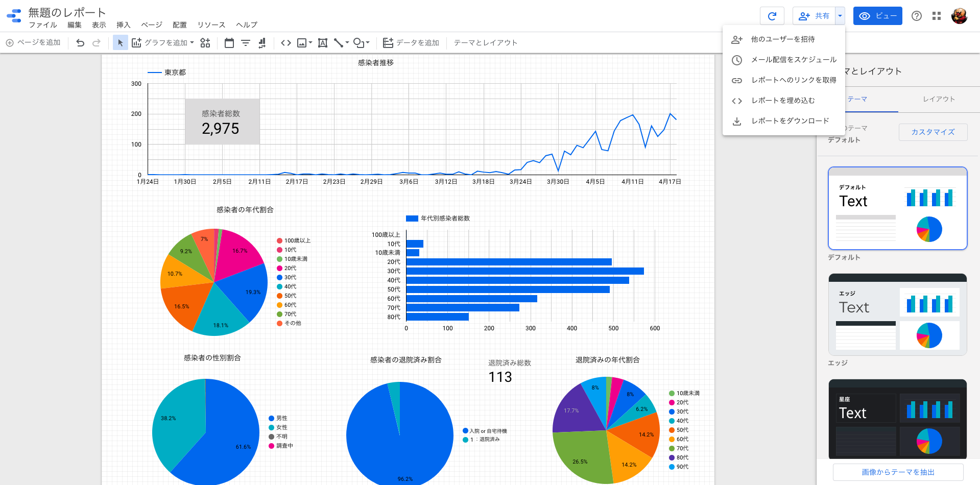Viewport: 980px width, 485px height.
Task: Click the add chart icon
Action: [x=136, y=43]
